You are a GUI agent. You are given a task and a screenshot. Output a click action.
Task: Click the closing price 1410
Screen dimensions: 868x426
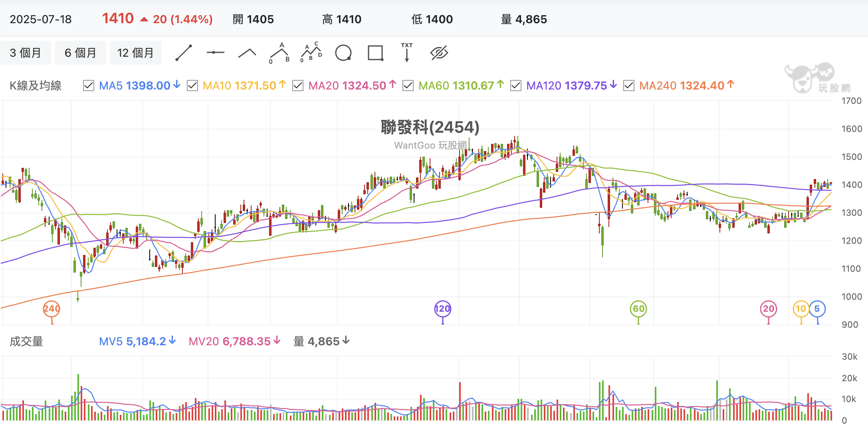click(x=118, y=18)
